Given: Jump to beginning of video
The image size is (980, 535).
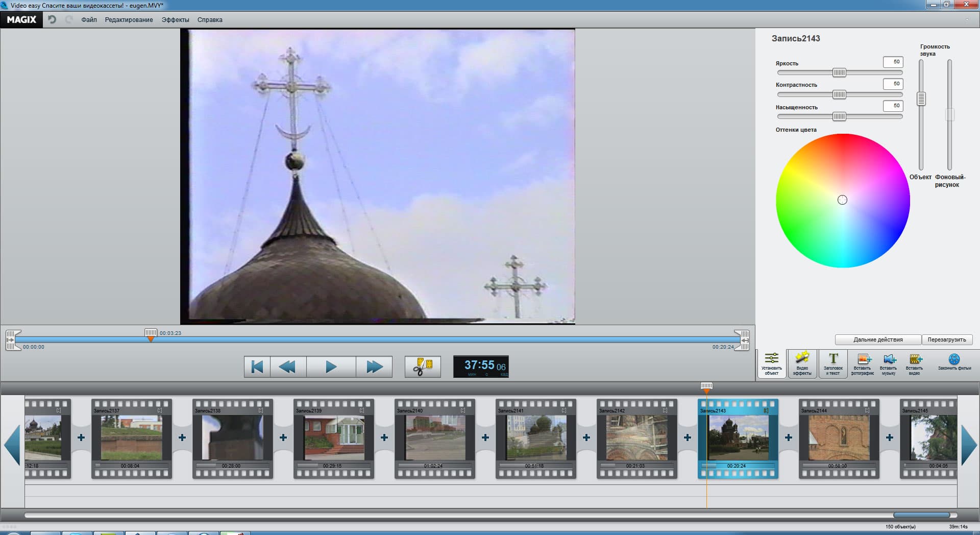Looking at the screenshot, I should [x=257, y=367].
